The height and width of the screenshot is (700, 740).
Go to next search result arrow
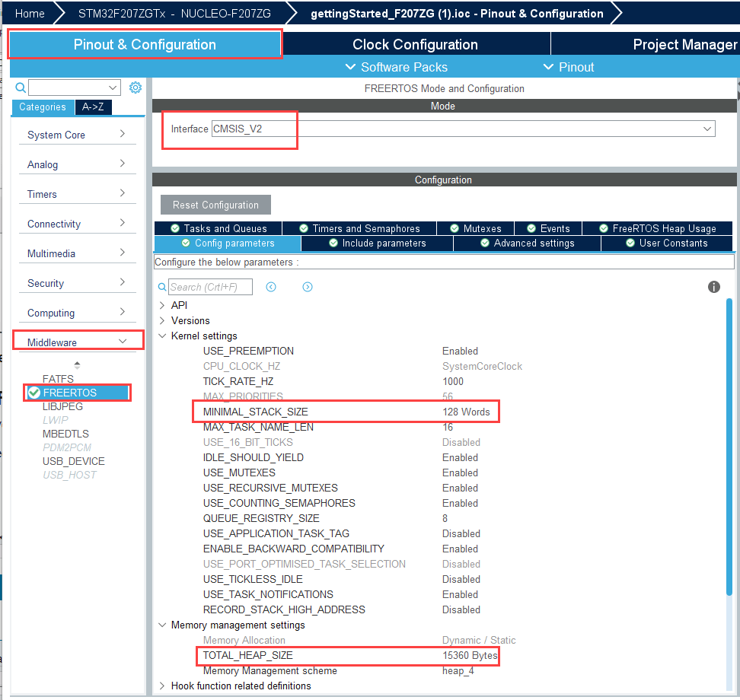(x=308, y=287)
